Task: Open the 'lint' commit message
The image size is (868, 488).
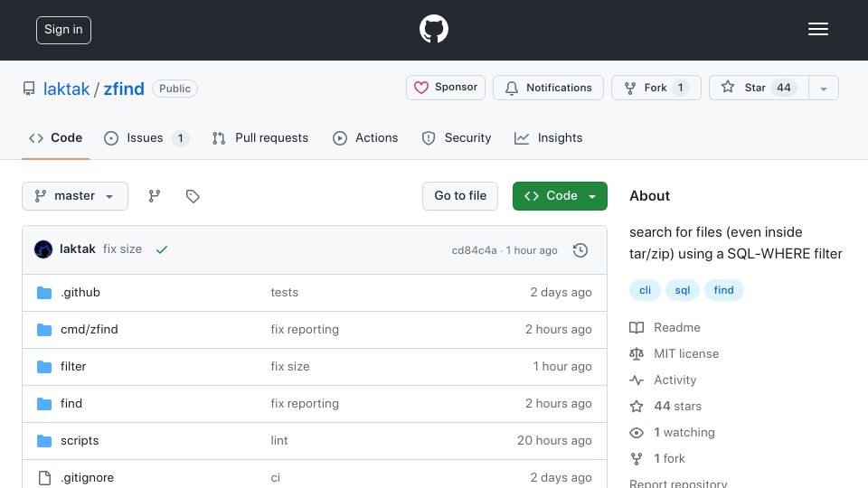Action: click(279, 440)
